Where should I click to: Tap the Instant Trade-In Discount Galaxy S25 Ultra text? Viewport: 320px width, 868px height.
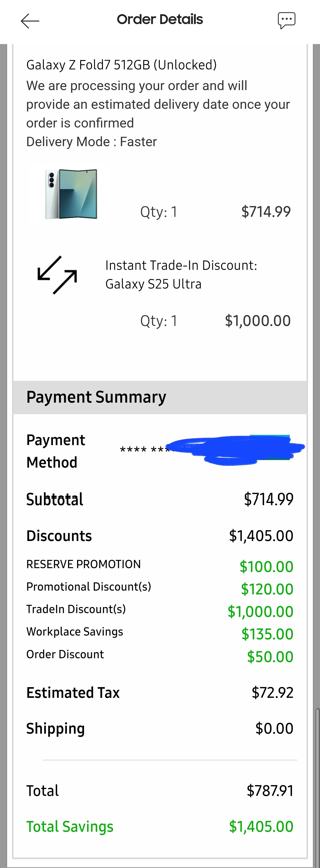(x=181, y=275)
